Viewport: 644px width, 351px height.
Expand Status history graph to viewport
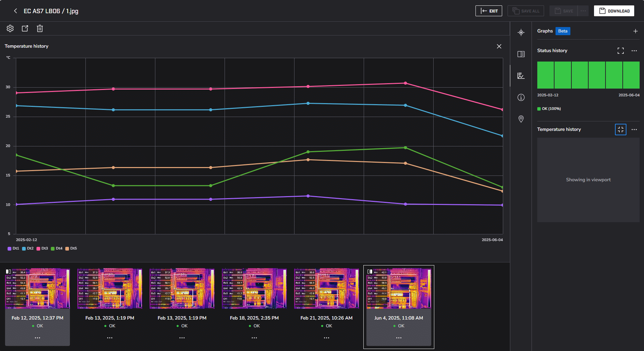pyautogui.click(x=620, y=51)
